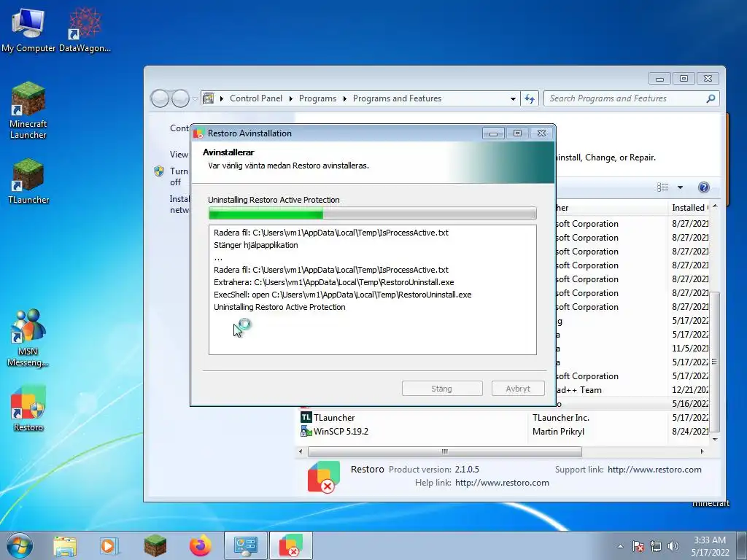
Task: Select log line ExecShell open RestoroUninstall.exe
Action: click(x=343, y=295)
